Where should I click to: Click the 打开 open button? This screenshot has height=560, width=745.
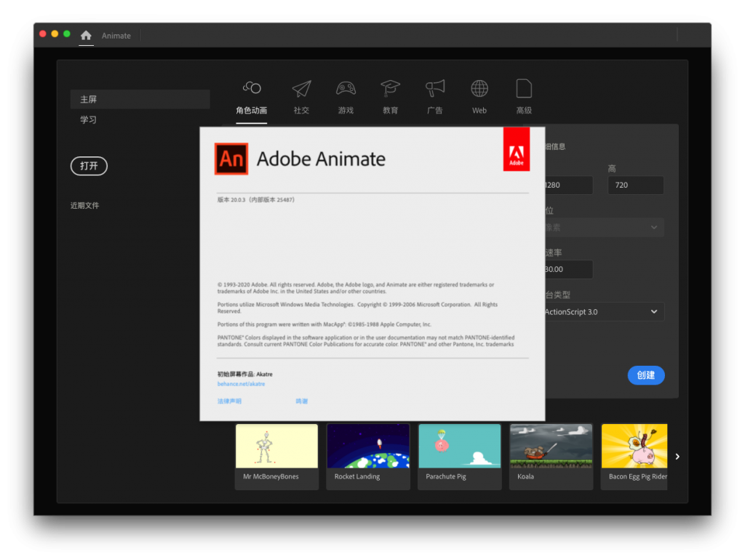point(89,166)
